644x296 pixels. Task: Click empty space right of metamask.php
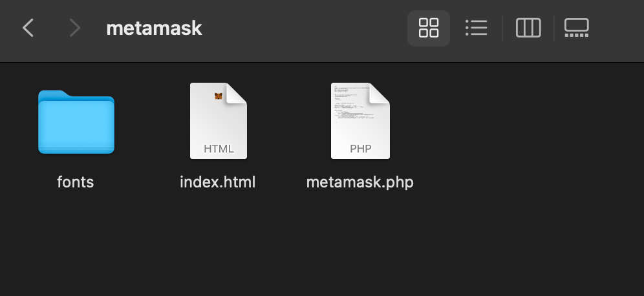tap(517, 129)
